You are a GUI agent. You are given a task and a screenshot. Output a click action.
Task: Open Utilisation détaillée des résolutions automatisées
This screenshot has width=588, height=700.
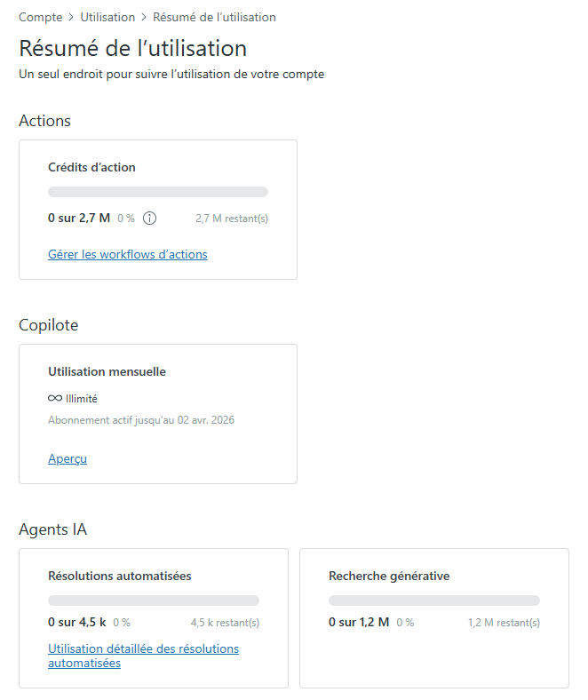(x=143, y=656)
